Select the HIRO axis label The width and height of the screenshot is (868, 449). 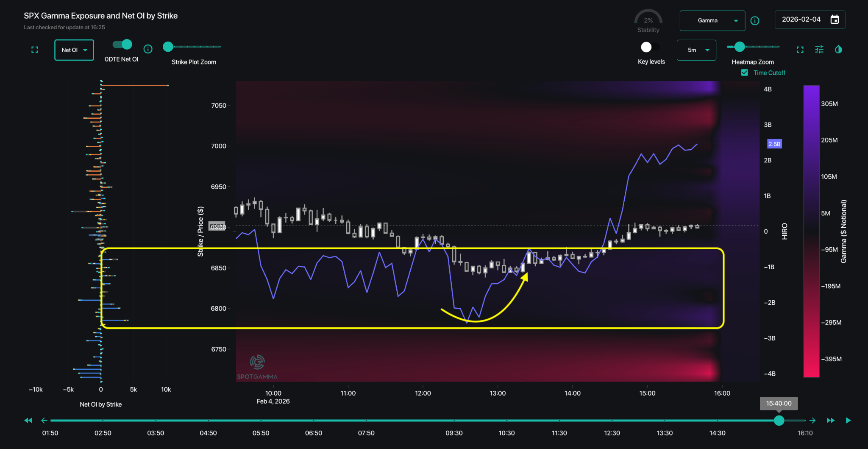(784, 231)
